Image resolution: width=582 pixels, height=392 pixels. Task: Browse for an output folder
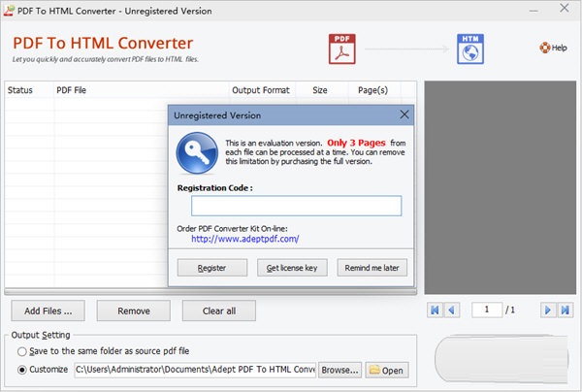tap(339, 370)
